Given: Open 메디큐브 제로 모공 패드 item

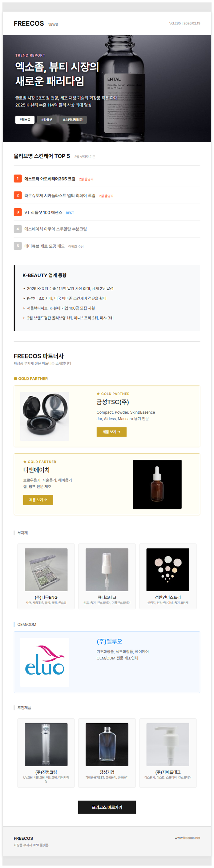Looking at the screenshot, I should [x=44, y=246].
